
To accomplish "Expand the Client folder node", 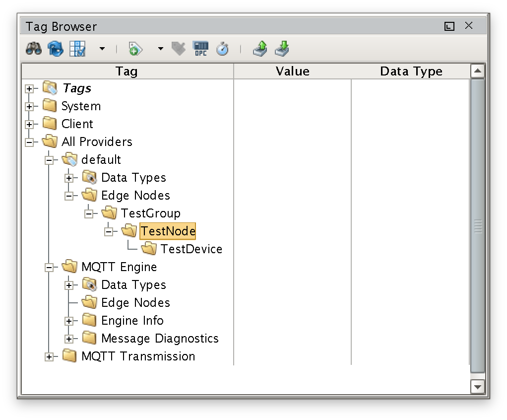I will (x=29, y=124).
